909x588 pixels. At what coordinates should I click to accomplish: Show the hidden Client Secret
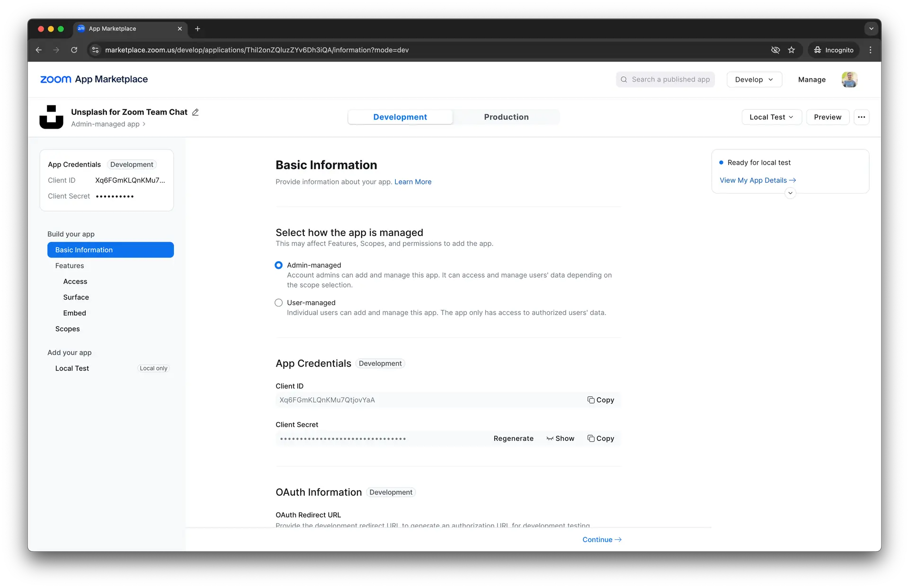tap(560, 439)
